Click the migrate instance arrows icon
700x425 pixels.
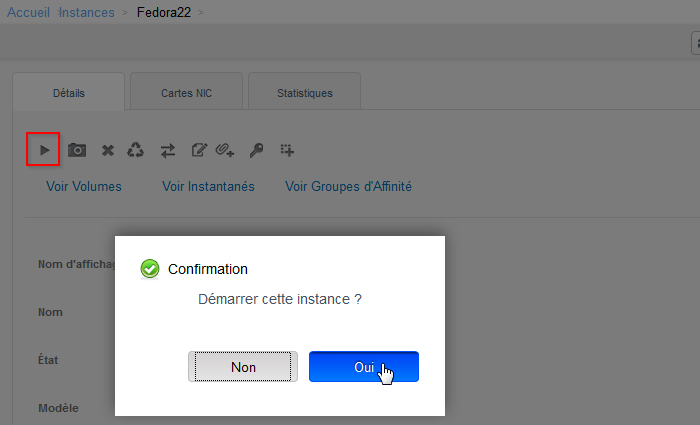coord(167,150)
